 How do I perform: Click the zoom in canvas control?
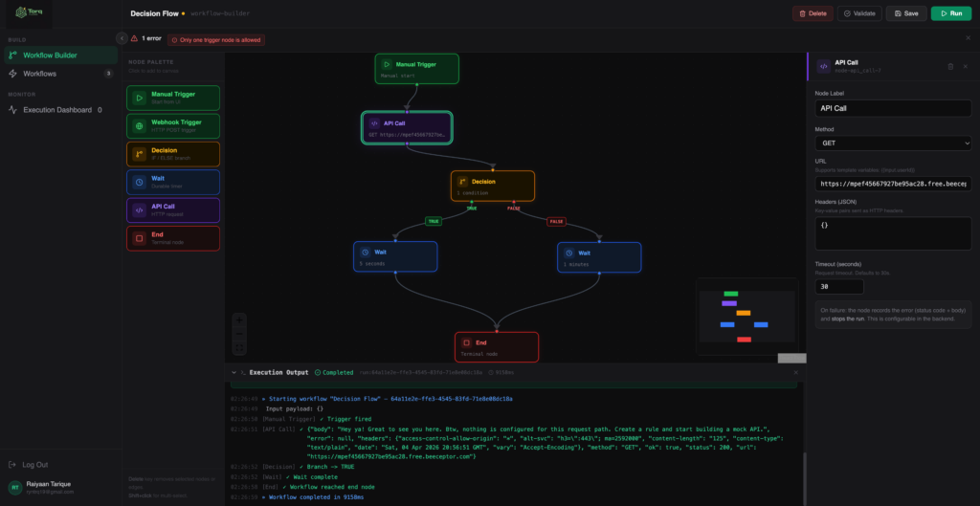(x=240, y=319)
